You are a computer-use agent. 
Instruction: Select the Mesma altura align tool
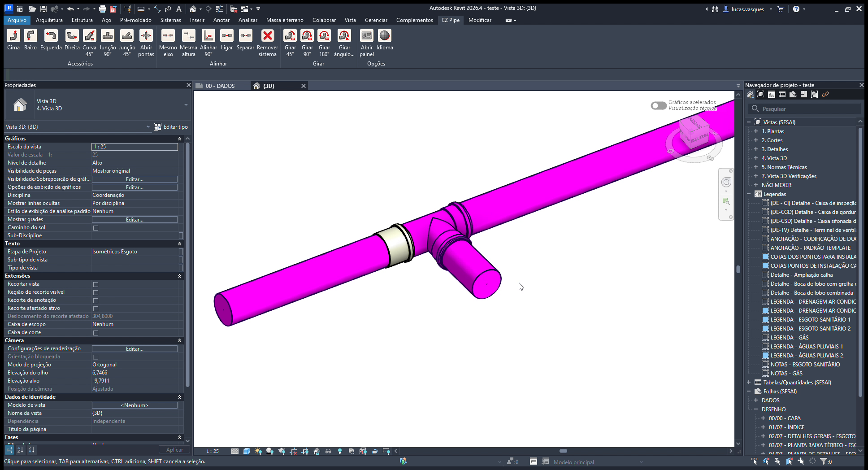[x=188, y=35]
